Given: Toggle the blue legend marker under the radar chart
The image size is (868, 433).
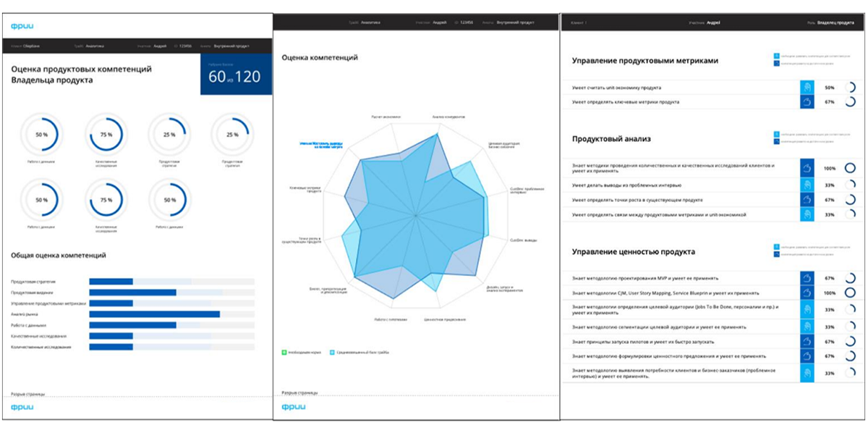Looking at the screenshot, I should tap(331, 353).
